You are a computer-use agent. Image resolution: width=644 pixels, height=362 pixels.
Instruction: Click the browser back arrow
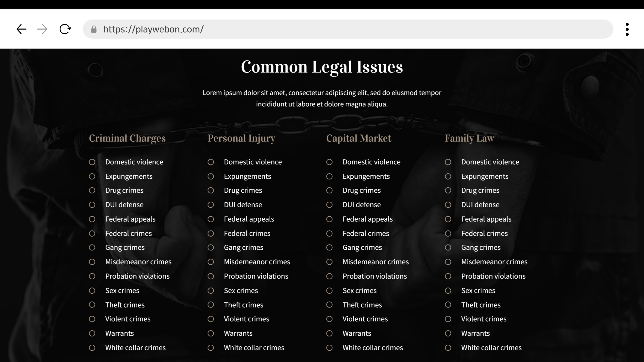click(21, 29)
